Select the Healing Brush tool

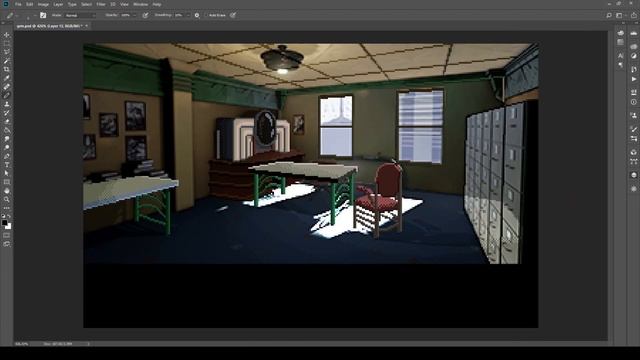click(x=7, y=87)
